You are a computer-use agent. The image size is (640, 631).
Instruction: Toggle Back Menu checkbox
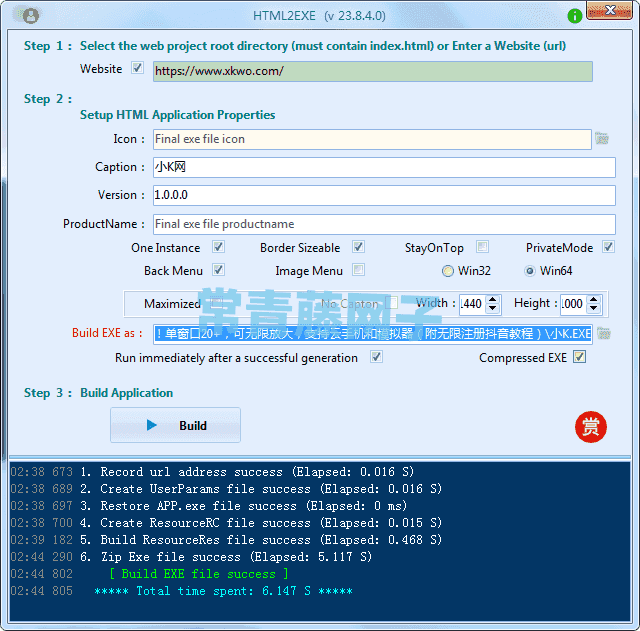point(218,269)
